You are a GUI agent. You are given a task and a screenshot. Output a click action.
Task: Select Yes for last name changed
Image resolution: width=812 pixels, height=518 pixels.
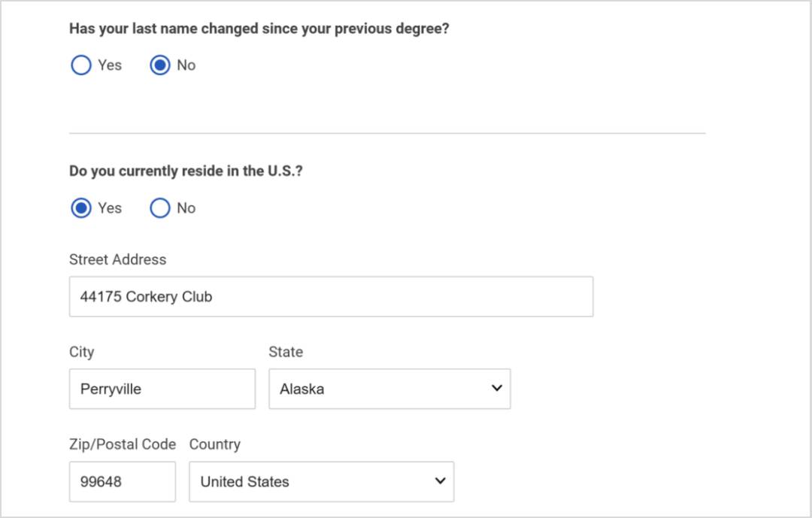[x=80, y=65]
